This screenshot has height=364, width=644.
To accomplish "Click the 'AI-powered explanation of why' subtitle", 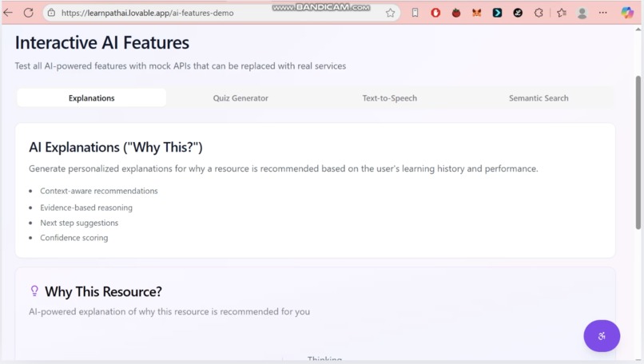I will (169, 311).
